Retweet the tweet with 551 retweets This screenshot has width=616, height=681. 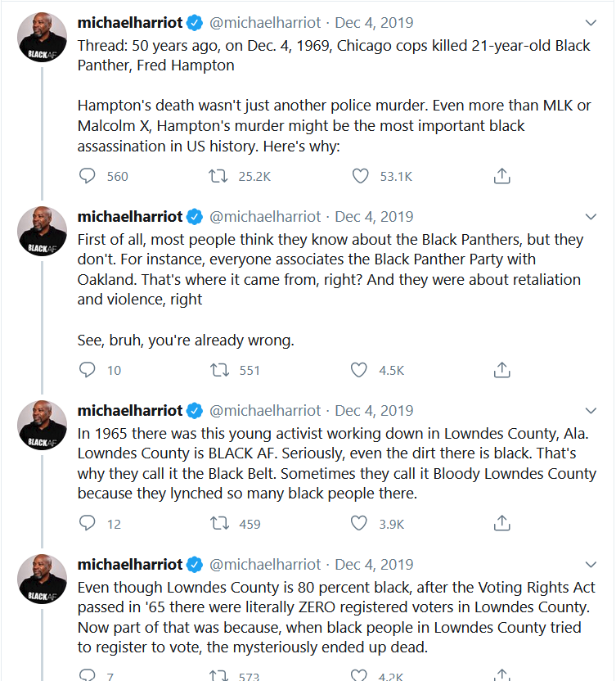(218, 370)
